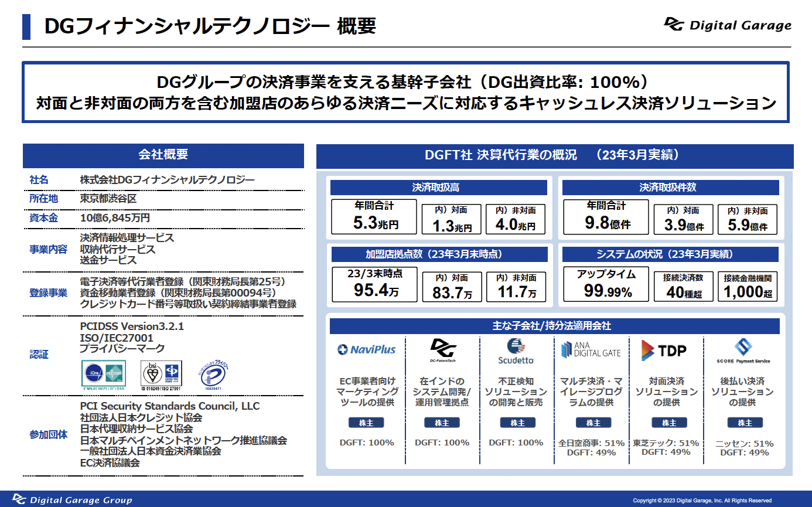Click the Digital Garage logo at top right
Viewport: 812px width, 507px height.
coord(727,25)
